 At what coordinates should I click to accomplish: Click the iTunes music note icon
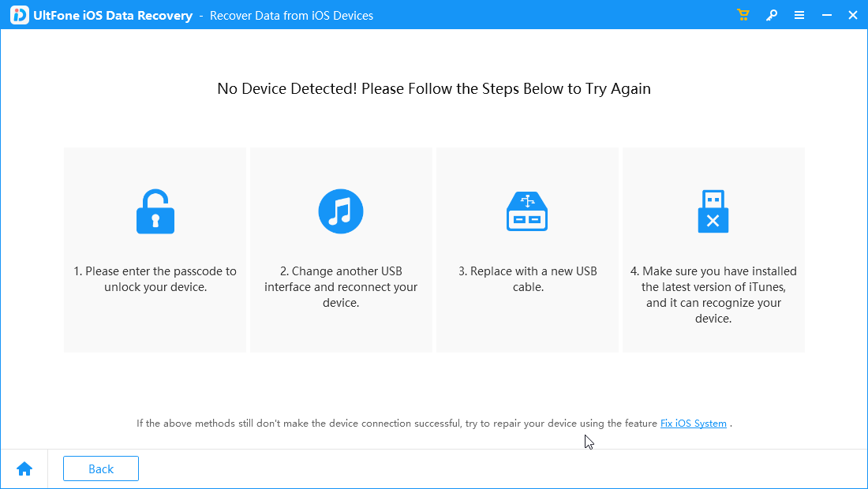click(x=340, y=211)
